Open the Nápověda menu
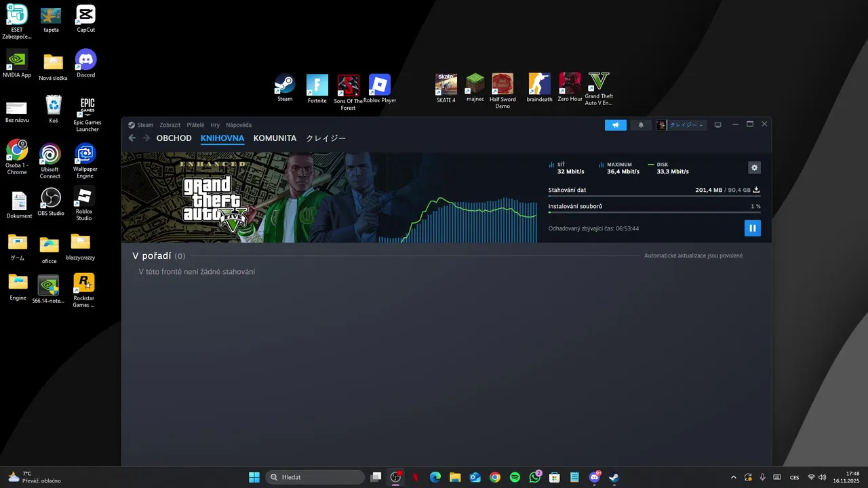This screenshot has height=488, width=868. [x=239, y=125]
